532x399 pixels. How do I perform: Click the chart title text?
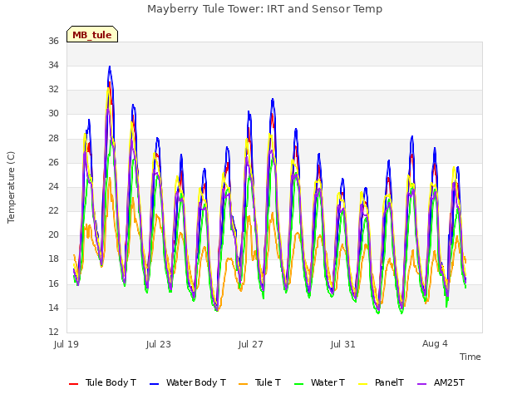pos(264,9)
